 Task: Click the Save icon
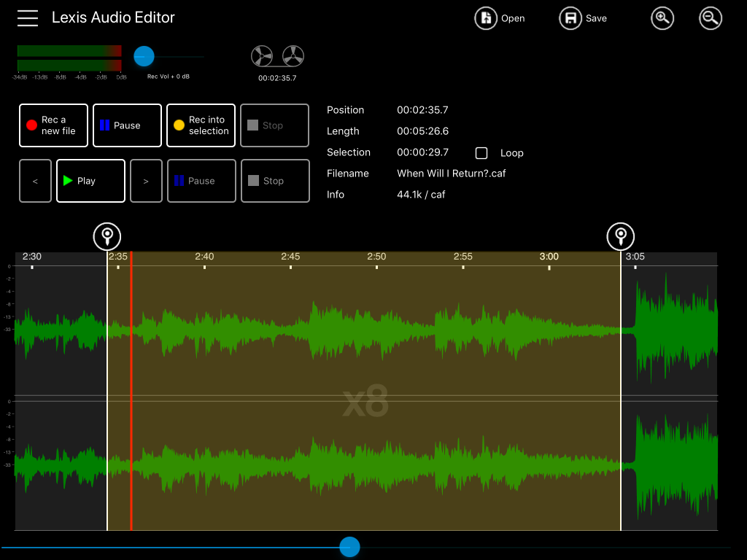click(x=570, y=18)
